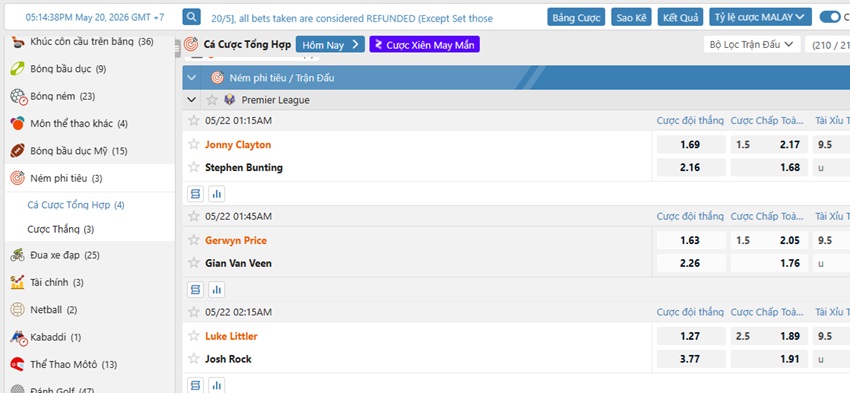Viewport: 850px width, 393px height.
Task: Select the Môn thể thao khác icon
Action: coord(17,124)
